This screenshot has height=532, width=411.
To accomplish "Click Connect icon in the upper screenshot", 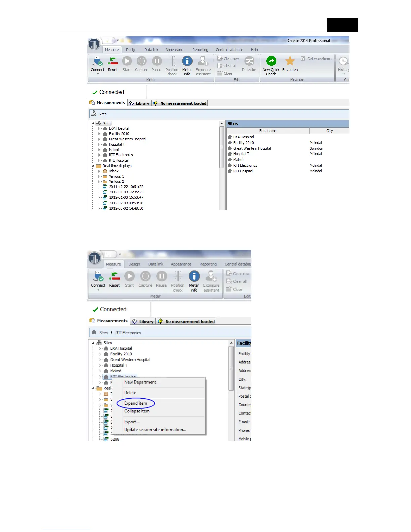I will coord(97,61).
